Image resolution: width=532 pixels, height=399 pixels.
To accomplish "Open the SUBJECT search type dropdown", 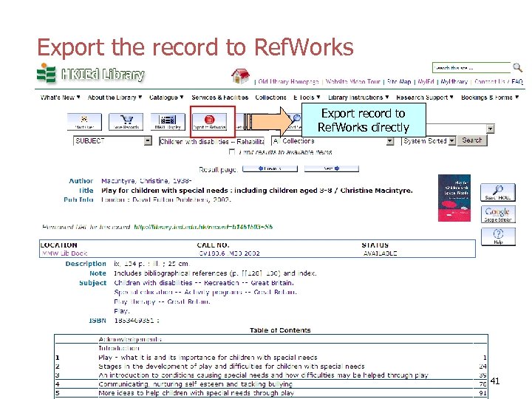I will point(112,141).
